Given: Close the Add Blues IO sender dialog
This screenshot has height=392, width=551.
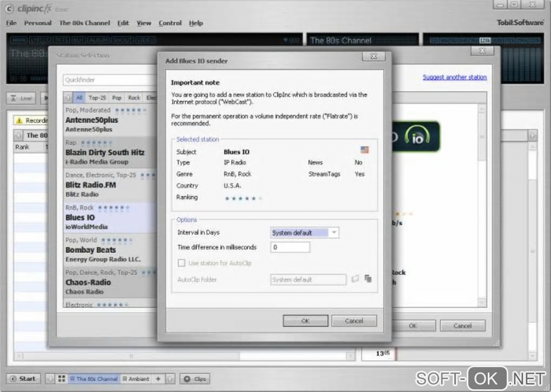Looking at the screenshot, I should (x=373, y=56).
